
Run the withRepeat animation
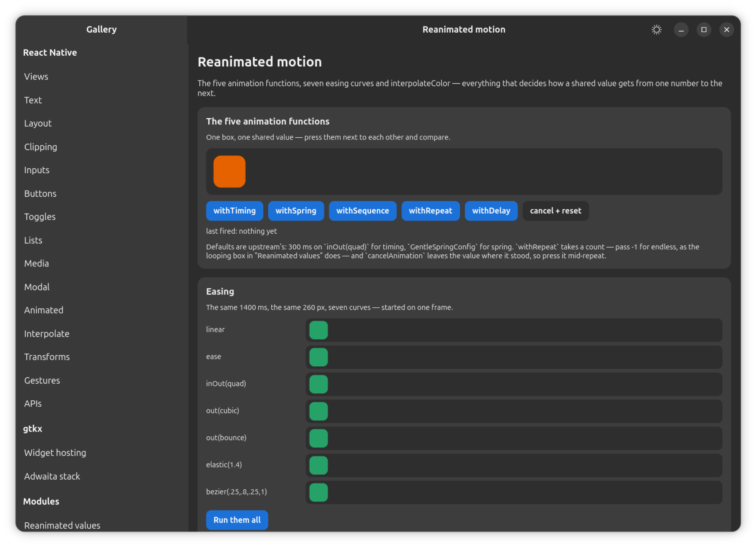coord(430,211)
